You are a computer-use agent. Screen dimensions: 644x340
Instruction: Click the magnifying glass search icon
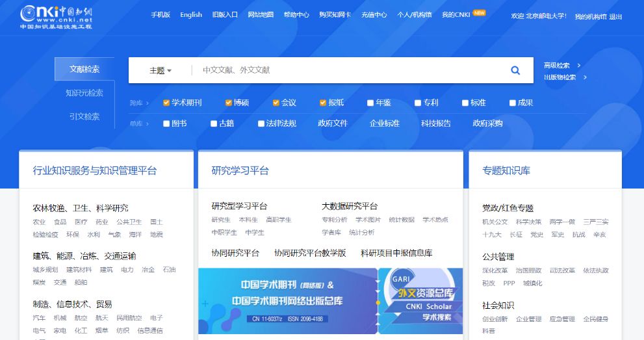click(x=515, y=71)
